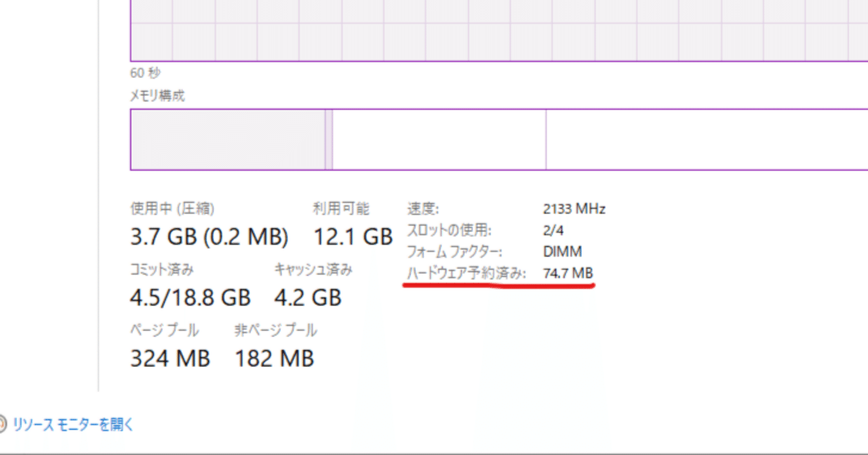Click the 非ページ プール value 182 MB
Viewport: 868px width, 455px height.
point(274,358)
